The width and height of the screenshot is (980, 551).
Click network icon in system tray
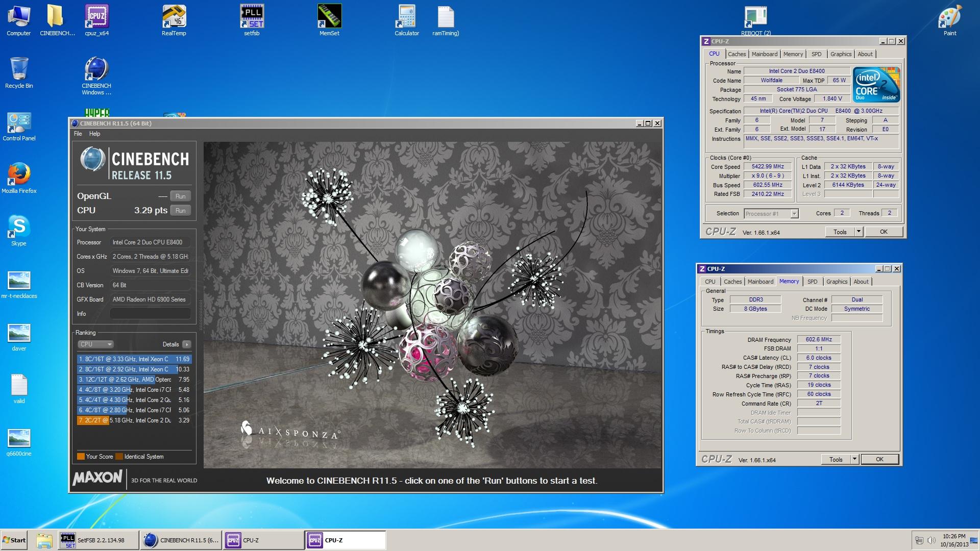pyautogui.click(x=919, y=540)
